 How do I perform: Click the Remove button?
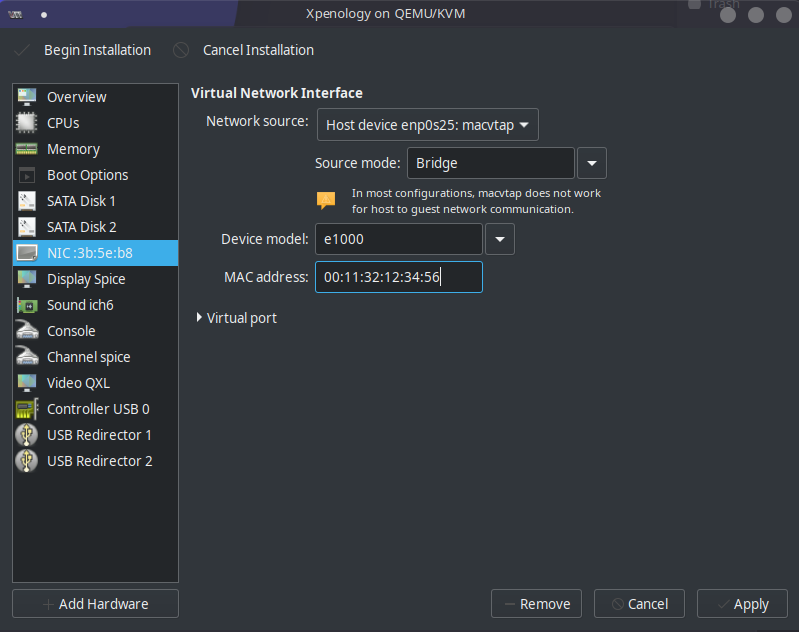pyautogui.click(x=536, y=603)
